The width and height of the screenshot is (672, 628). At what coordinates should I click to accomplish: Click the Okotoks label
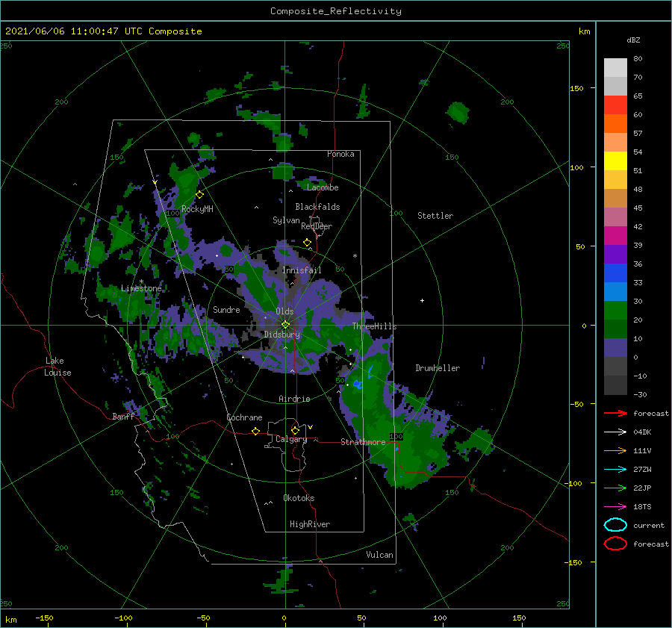[x=299, y=498]
